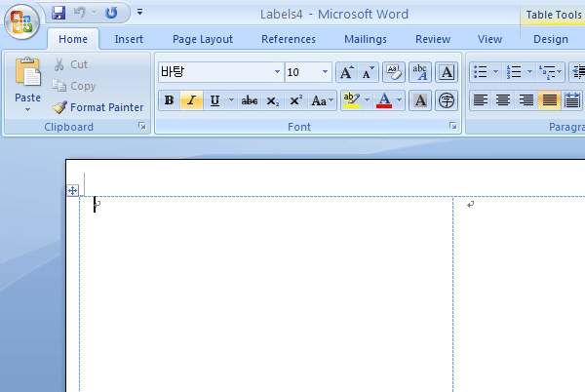This screenshot has height=392, width=585.
Task: Undo the last action
Action: point(80,13)
